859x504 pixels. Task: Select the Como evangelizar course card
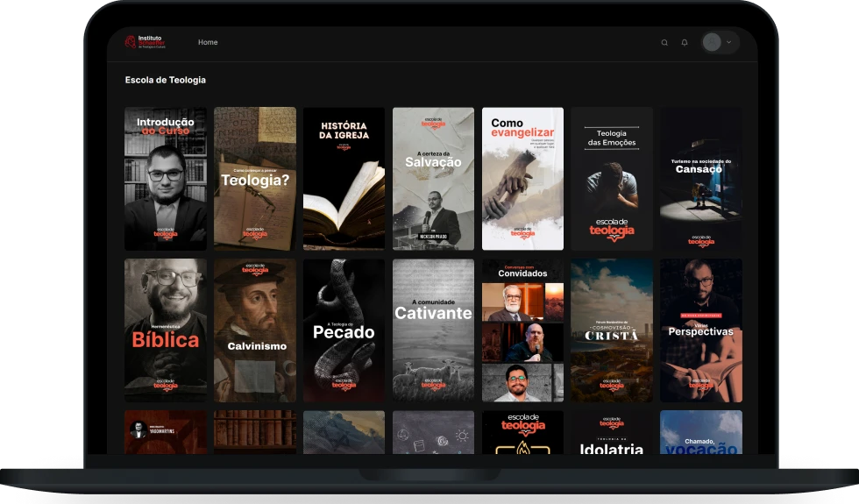pyautogui.click(x=522, y=179)
